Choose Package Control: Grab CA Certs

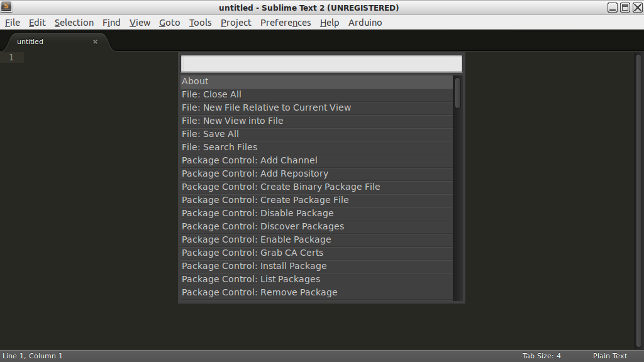pyautogui.click(x=317, y=253)
